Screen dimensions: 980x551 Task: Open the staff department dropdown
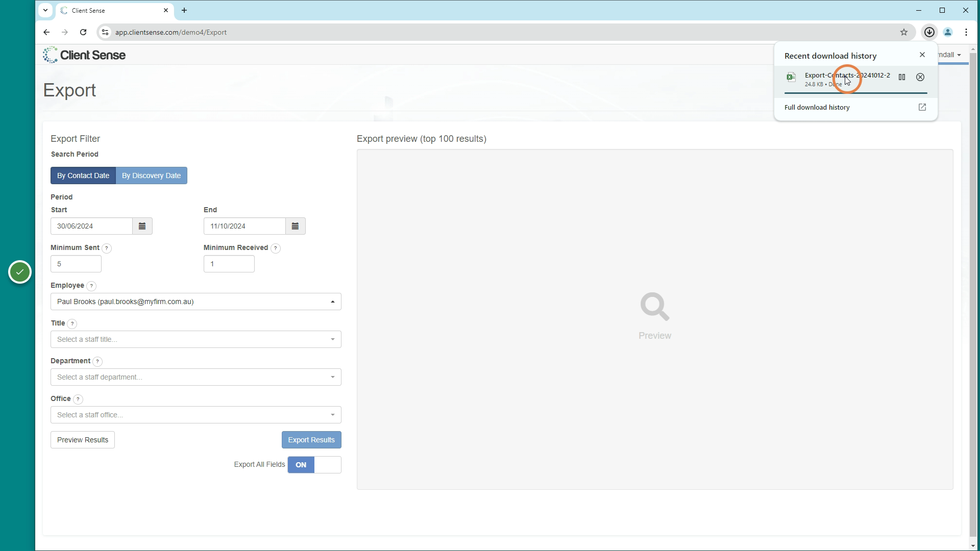pos(196,377)
